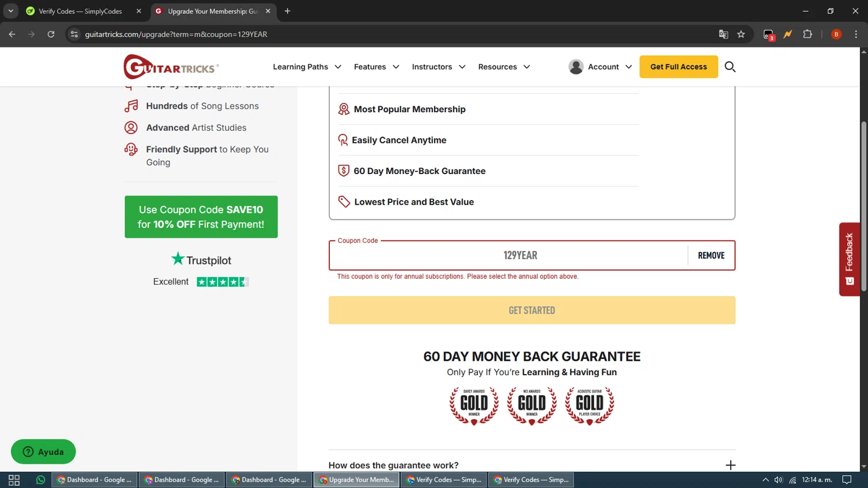Click the GuitarTricks logo
This screenshot has height=488, width=868.
pyautogui.click(x=171, y=67)
